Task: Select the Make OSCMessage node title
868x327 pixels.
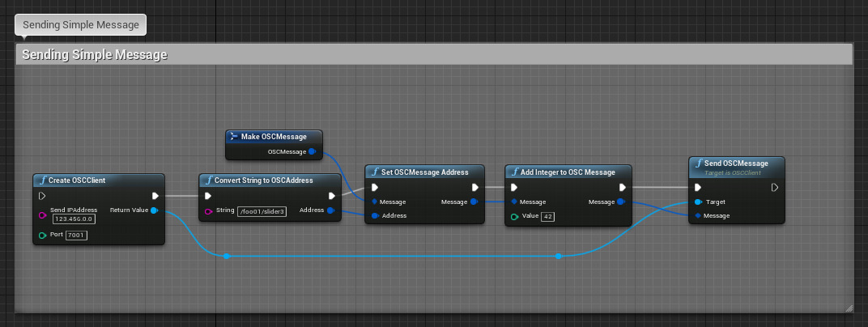Action: pyautogui.click(x=274, y=137)
